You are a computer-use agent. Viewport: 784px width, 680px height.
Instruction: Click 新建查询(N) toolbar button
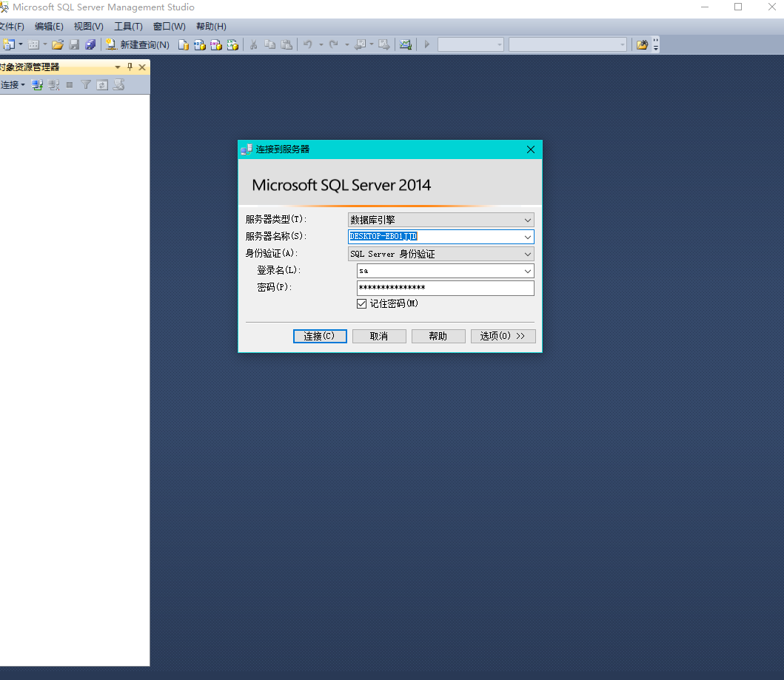pyautogui.click(x=138, y=44)
